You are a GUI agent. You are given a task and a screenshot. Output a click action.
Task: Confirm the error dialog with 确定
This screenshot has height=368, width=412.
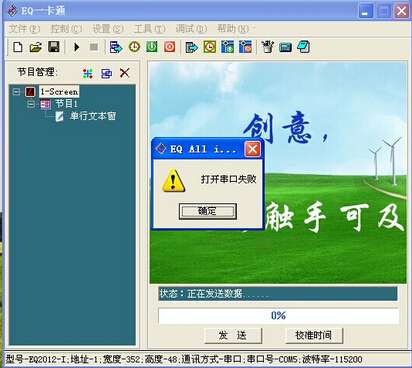tap(208, 211)
